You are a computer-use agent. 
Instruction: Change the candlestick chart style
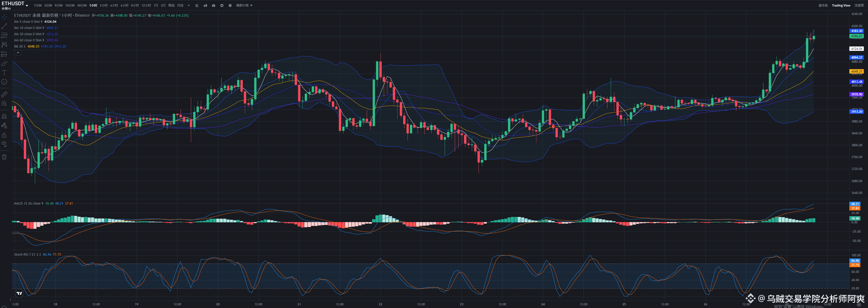tap(205, 6)
